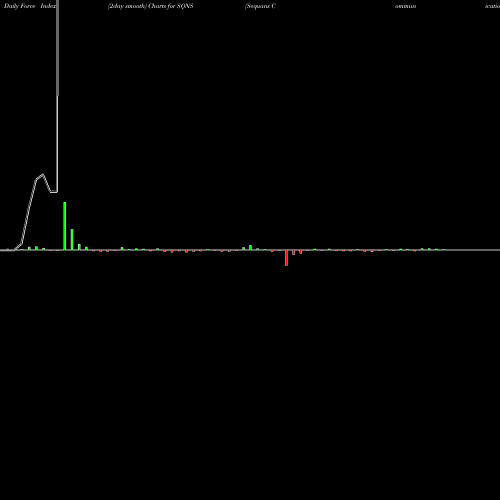This screenshot has width=500, height=500.
Task: Click the peak of the gray smoothed line hump
Action: [43, 174]
